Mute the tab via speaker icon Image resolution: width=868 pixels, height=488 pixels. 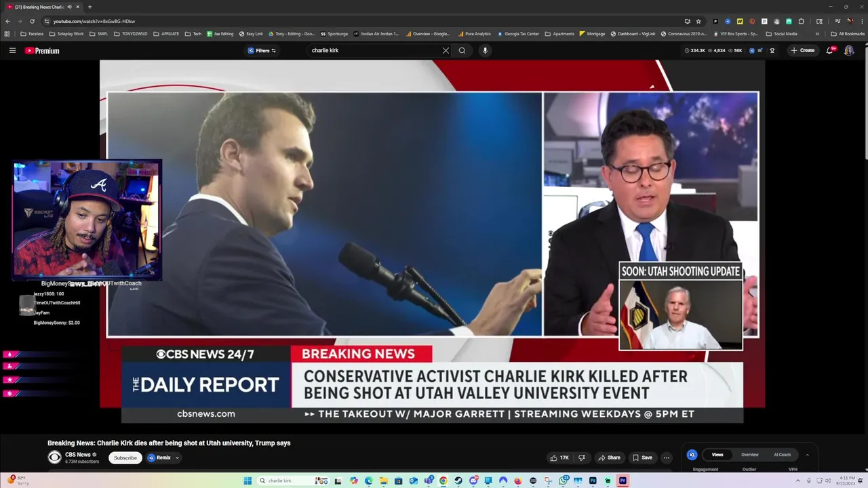point(69,7)
